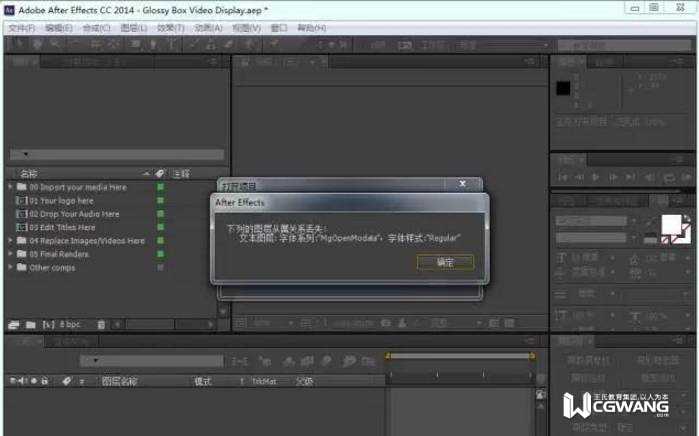Select the Pan Behind tool
This screenshot has height=436, width=699.
click(115, 44)
